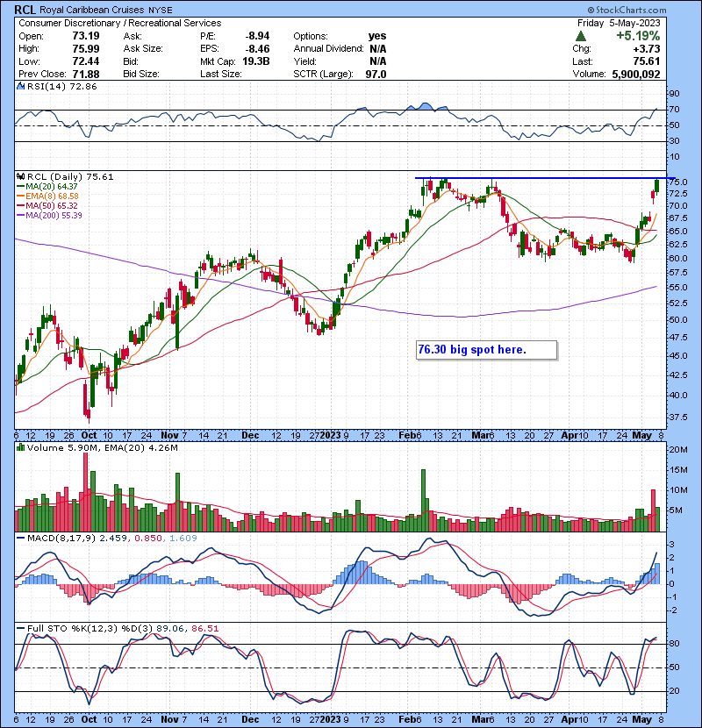Click the green up-triangle change icon
The image size is (702, 728).
580,36
